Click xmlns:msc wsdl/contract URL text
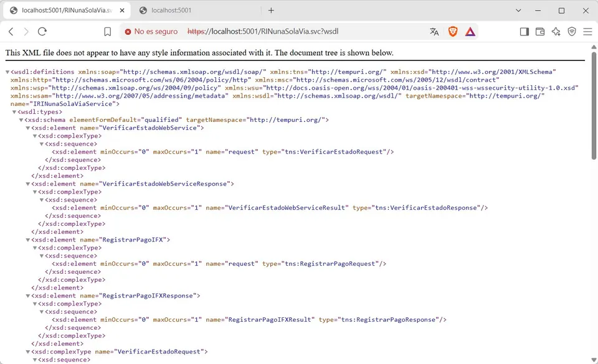This screenshot has height=364, width=598. point(396,80)
